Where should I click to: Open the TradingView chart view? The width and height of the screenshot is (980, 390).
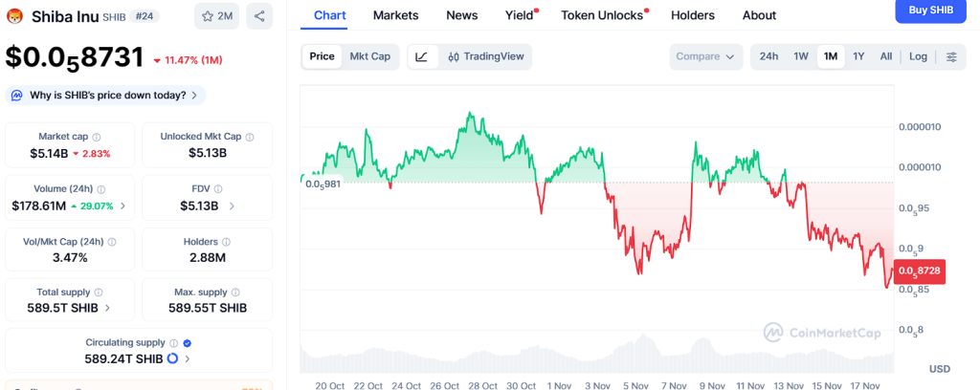click(485, 56)
